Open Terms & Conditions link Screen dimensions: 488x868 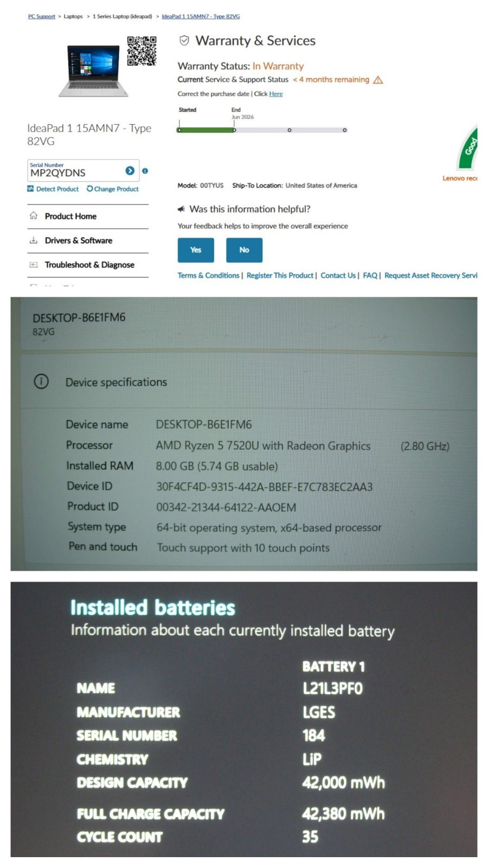(208, 276)
